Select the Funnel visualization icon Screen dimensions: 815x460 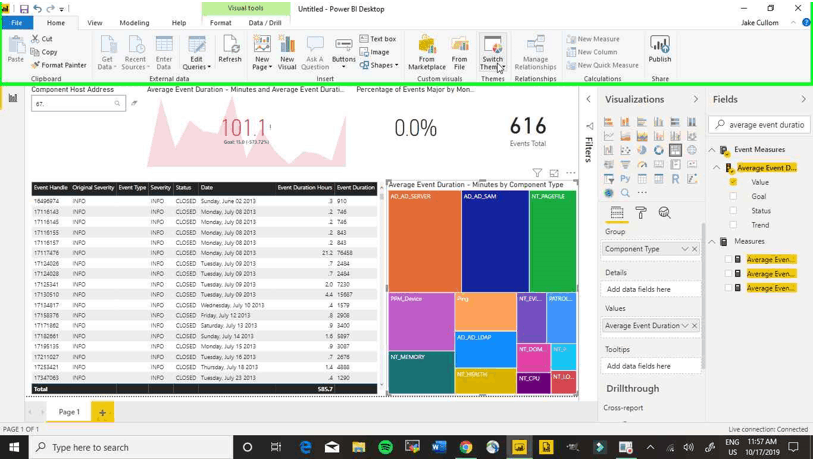[x=625, y=165]
